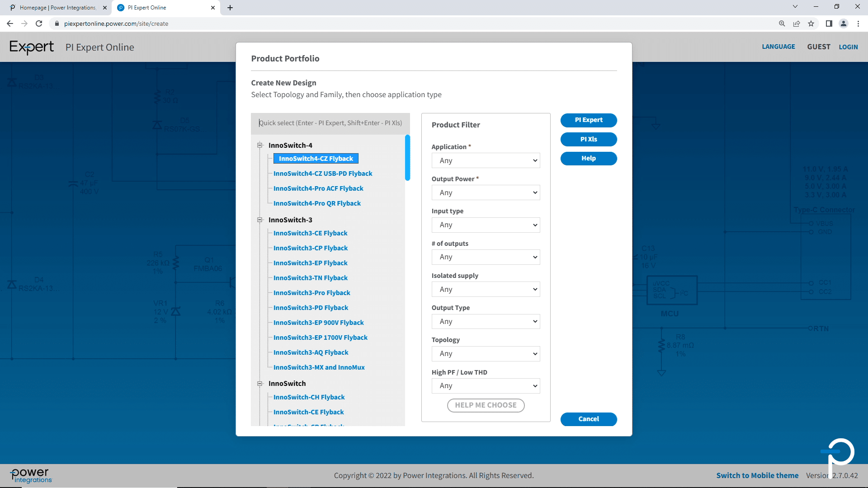Click the bookmark star icon
This screenshot has width=868, height=488.
click(x=811, y=23)
